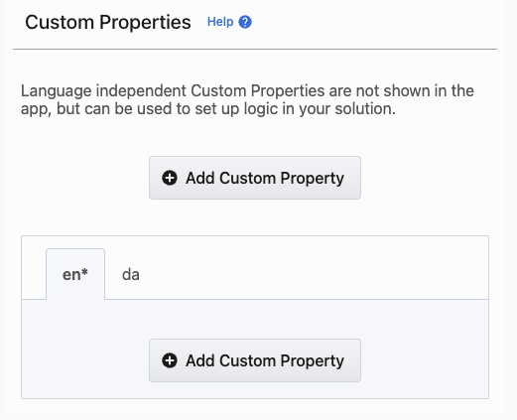This screenshot has height=420, width=517.
Task: Click empty tab strip area right of da
Action: [315, 275]
